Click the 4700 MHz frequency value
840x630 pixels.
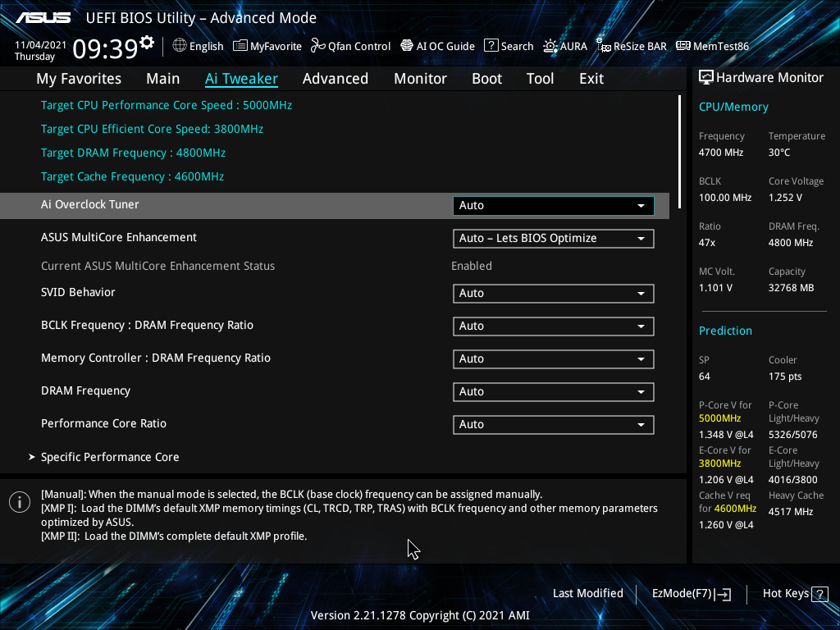(x=721, y=153)
